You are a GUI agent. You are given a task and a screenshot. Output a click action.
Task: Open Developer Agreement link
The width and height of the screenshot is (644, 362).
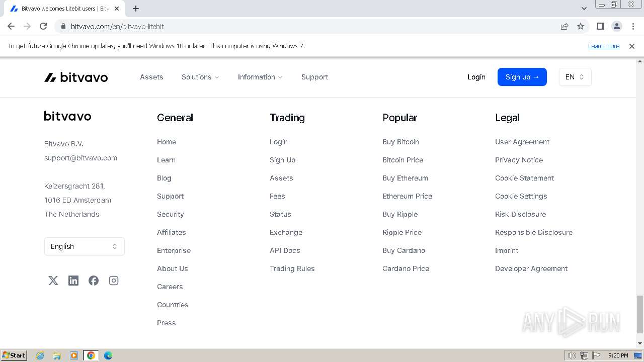click(x=531, y=268)
